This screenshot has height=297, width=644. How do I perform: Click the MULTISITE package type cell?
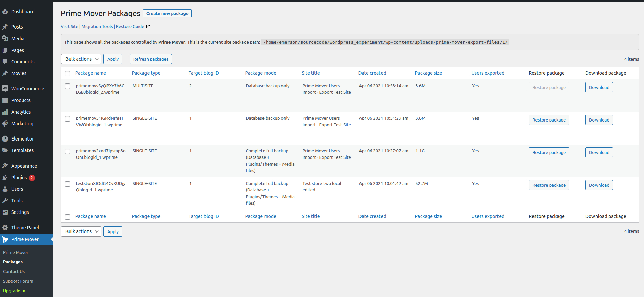(x=143, y=86)
